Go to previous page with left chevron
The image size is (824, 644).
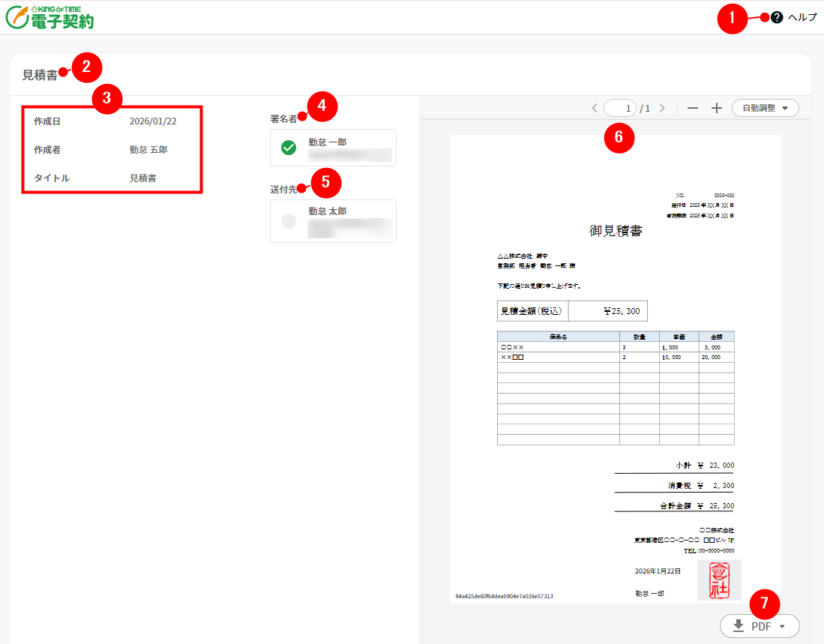[x=596, y=107]
